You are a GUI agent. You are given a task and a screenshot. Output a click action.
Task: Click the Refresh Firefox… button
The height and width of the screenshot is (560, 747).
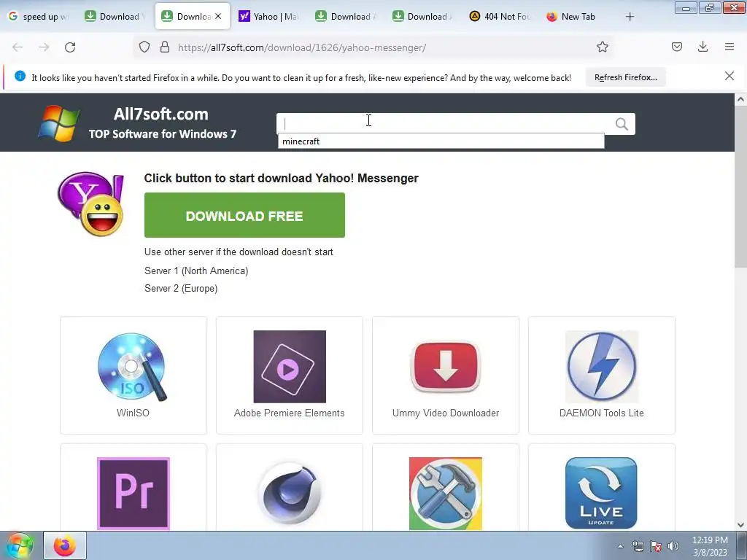tap(625, 77)
